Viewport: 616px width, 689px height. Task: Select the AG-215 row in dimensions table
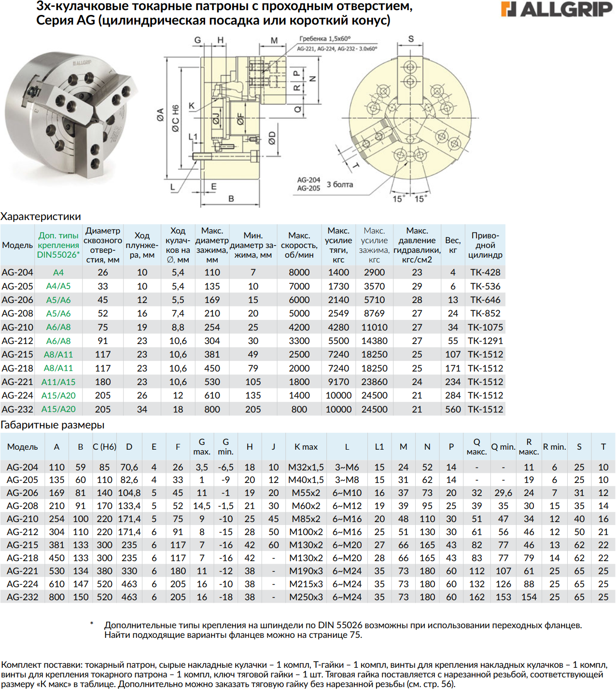(x=308, y=545)
